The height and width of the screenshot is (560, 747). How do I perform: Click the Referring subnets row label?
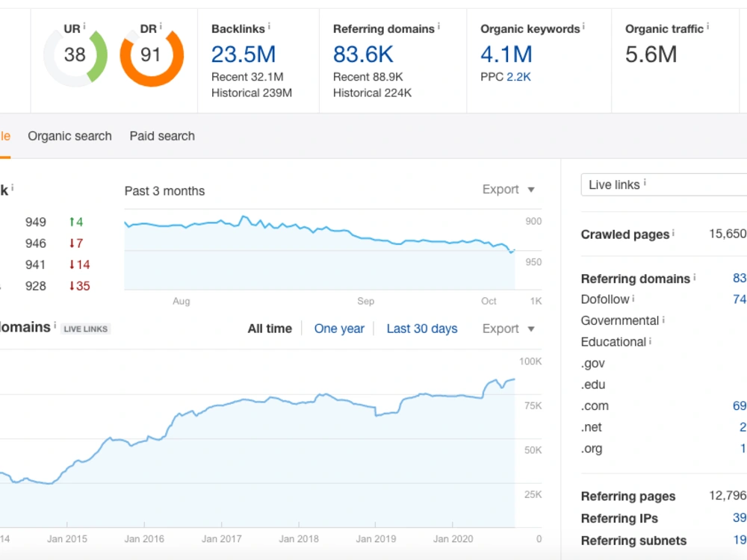click(x=633, y=541)
